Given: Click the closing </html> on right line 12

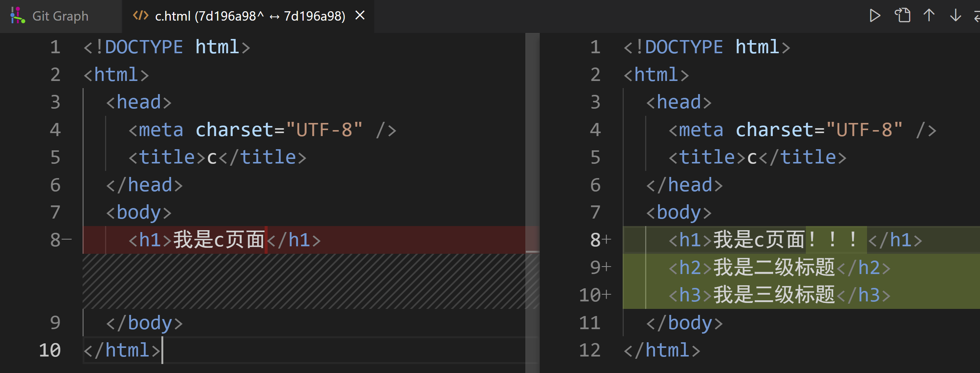Looking at the screenshot, I should pyautogui.click(x=662, y=350).
